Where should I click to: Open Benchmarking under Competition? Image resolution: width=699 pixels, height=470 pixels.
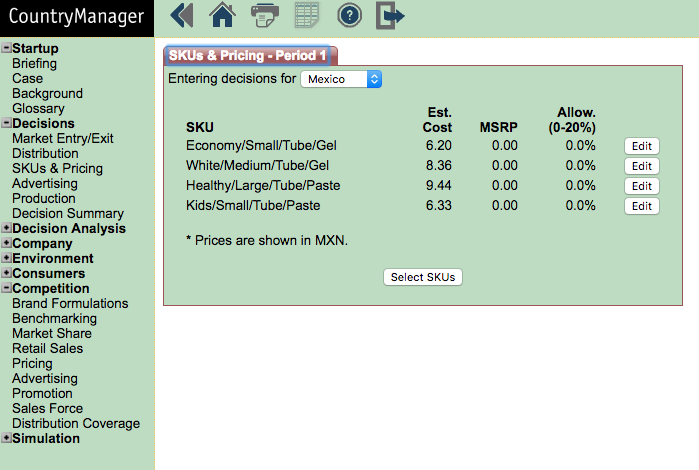[54, 318]
